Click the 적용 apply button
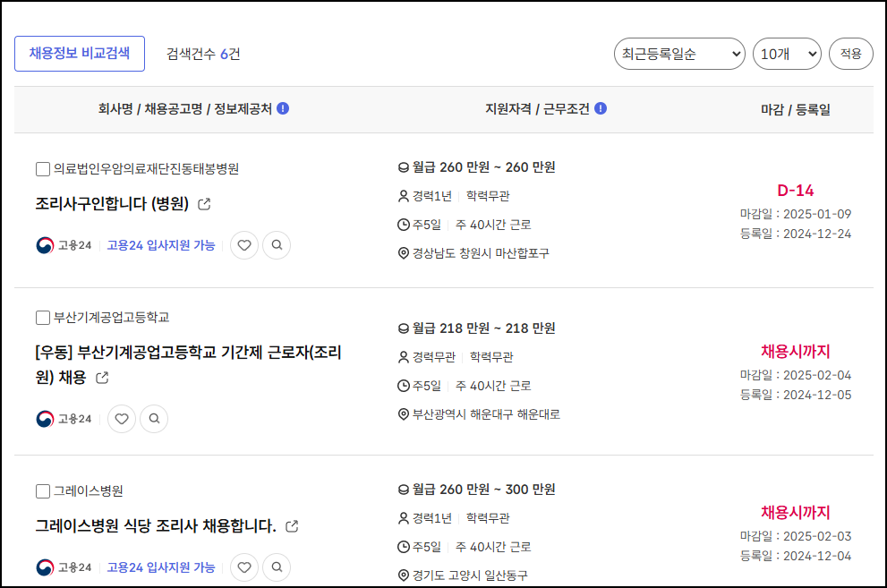Viewport: 887px width, 588px height. pyautogui.click(x=850, y=54)
